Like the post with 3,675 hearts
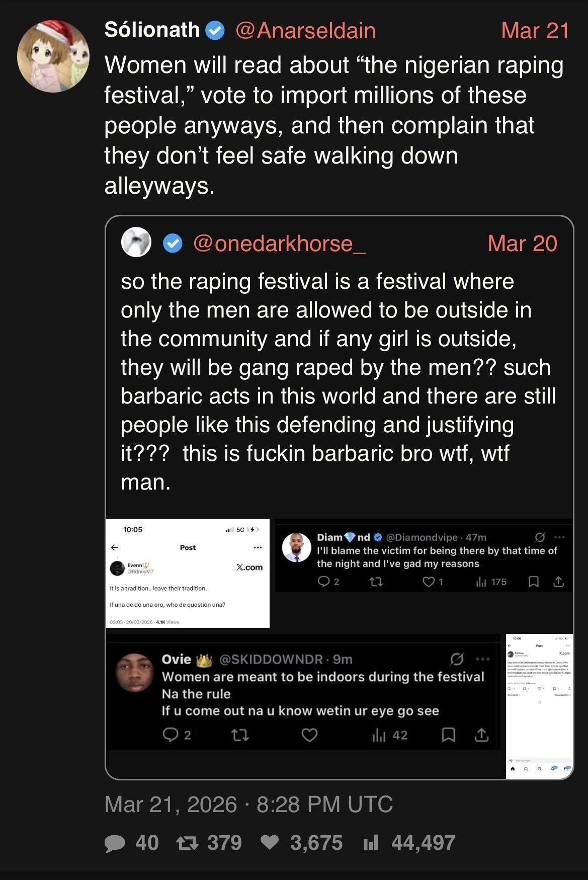 270,843
